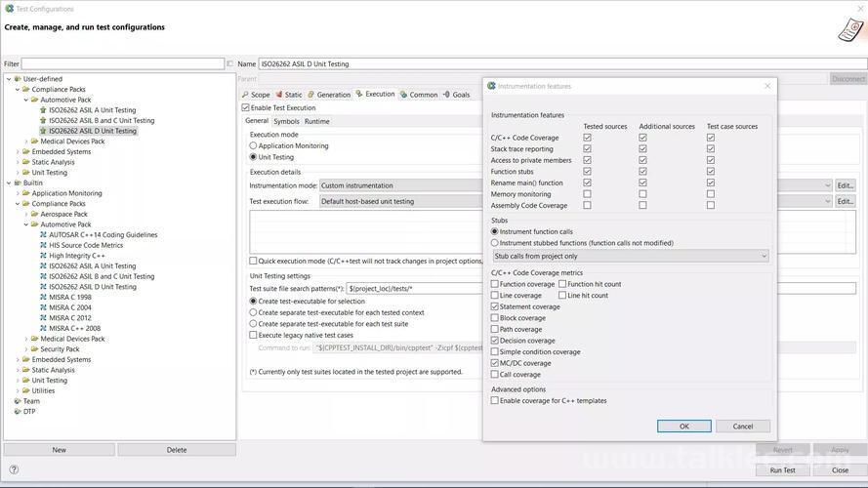Viewport: 868px width, 488px height.
Task: Click the New configuration button
Action: [60, 450]
